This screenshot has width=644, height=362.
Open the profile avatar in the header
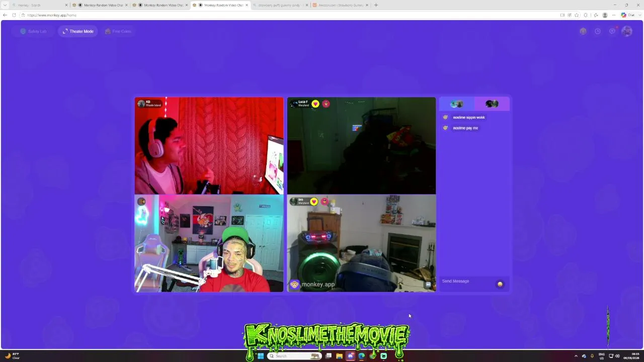pos(626,31)
